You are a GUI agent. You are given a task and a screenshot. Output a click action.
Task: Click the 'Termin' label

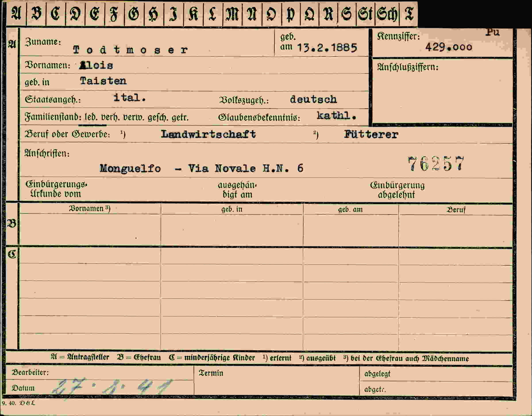(211, 373)
